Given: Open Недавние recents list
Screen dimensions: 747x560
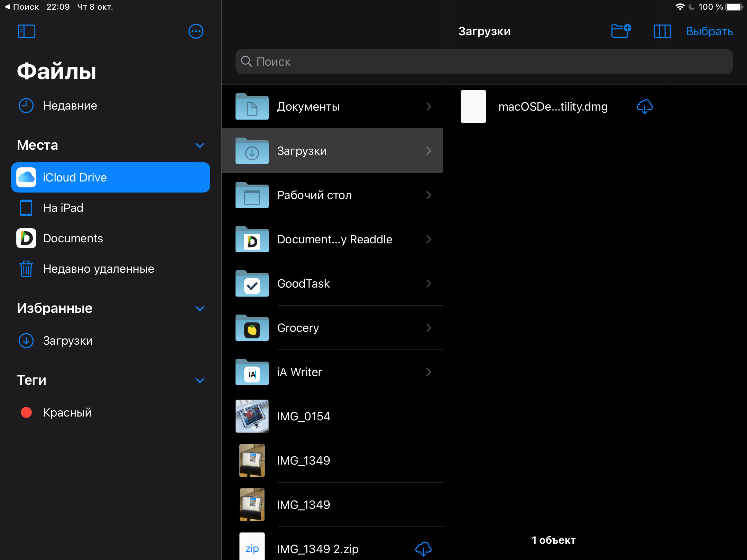Looking at the screenshot, I should pos(70,105).
